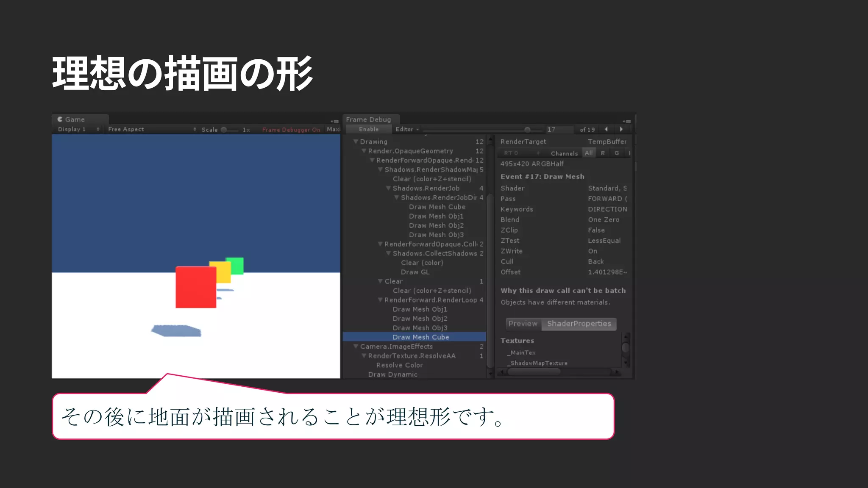Collapse the Shadows.RenderJob node
Image resolution: width=868 pixels, height=488 pixels.
click(x=388, y=188)
